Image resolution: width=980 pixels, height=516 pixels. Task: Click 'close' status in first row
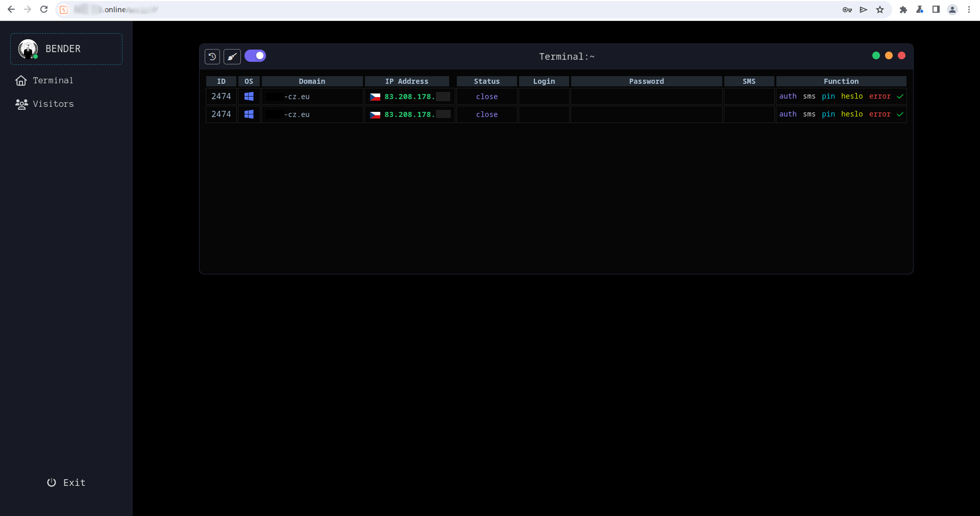487,97
